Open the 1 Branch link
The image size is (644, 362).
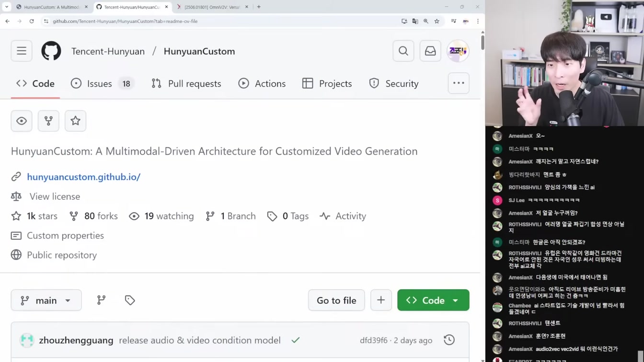231,216
